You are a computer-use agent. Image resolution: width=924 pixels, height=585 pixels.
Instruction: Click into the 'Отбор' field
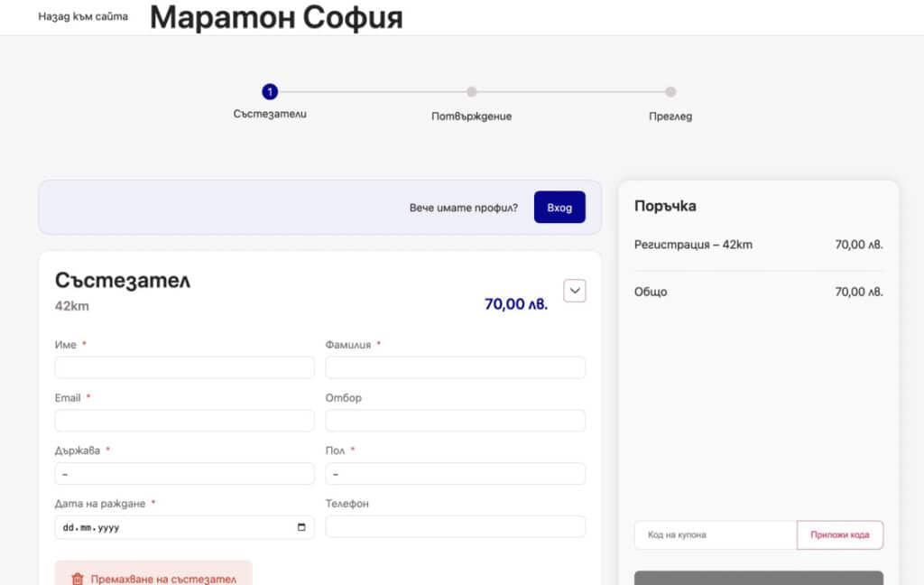point(456,421)
